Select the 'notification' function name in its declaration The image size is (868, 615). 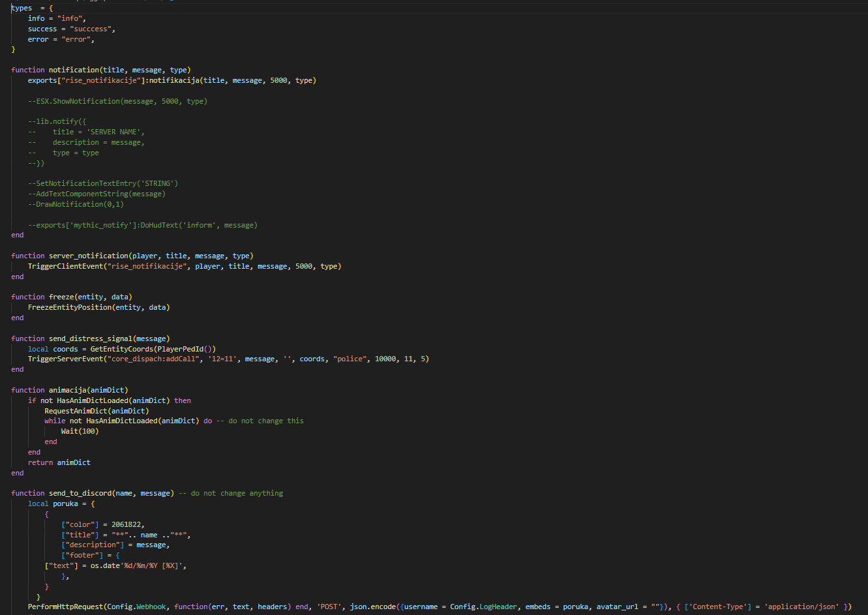click(x=74, y=70)
